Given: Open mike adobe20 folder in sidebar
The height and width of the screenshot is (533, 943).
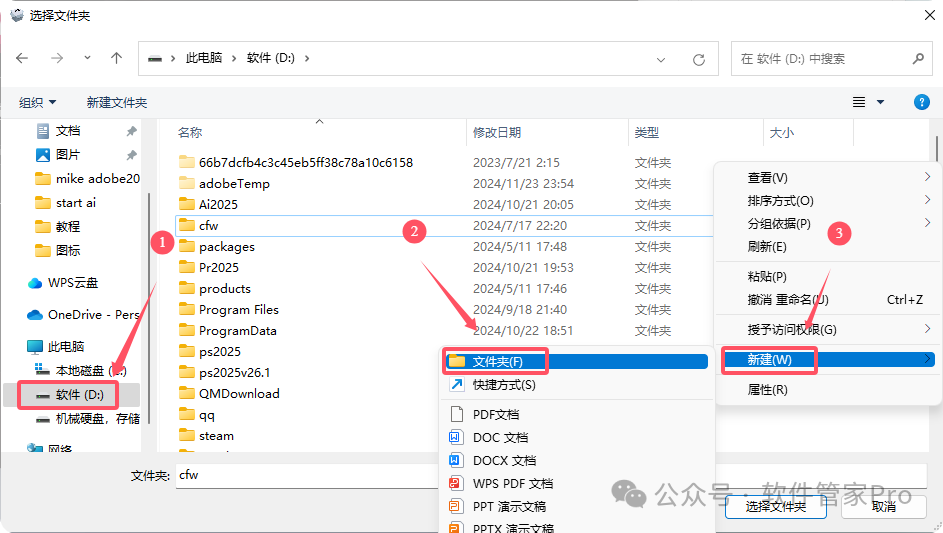Looking at the screenshot, I should point(87,179).
